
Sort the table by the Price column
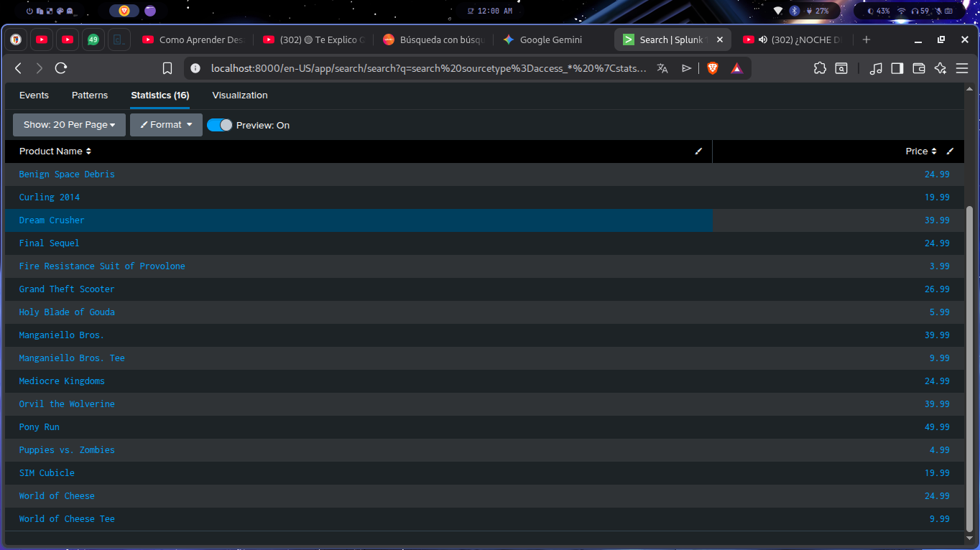(920, 152)
